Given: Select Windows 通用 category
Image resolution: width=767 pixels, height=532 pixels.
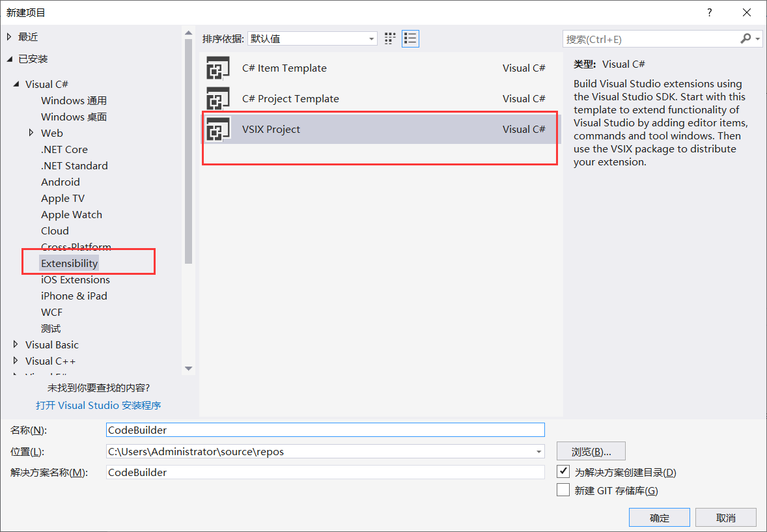Looking at the screenshot, I should pos(74,100).
